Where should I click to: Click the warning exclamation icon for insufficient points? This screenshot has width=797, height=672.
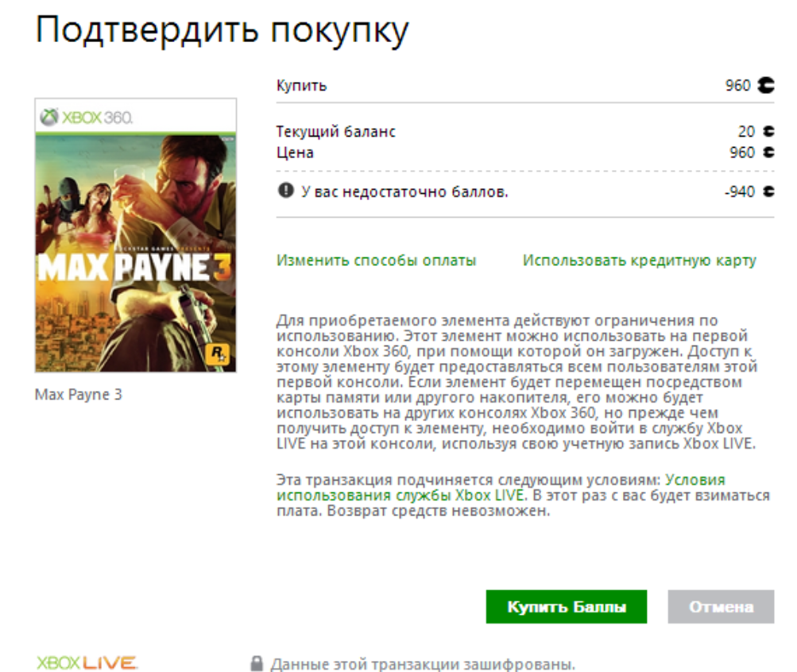click(285, 191)
